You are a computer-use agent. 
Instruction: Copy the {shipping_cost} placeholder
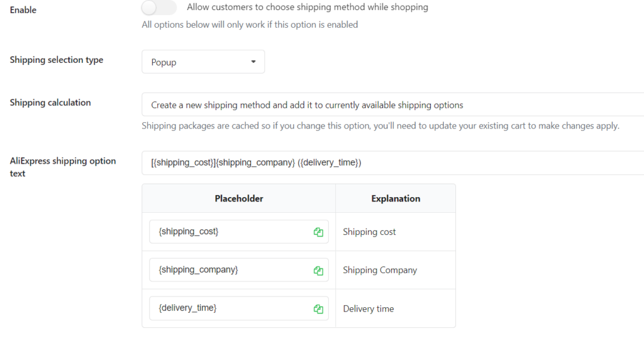(x=318, y=232)
